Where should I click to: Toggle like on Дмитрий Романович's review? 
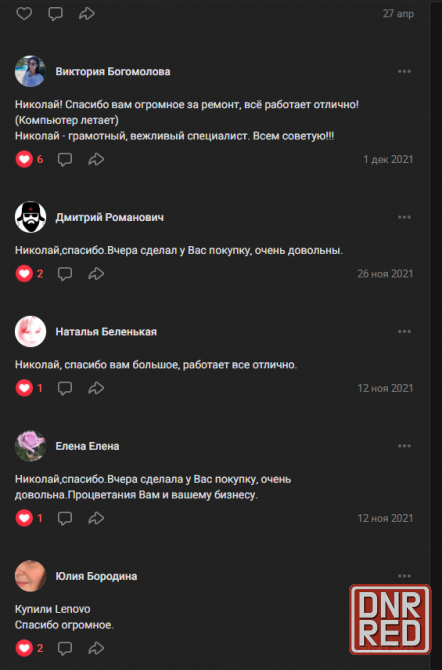pyautogui.click(x=24, y=273)
